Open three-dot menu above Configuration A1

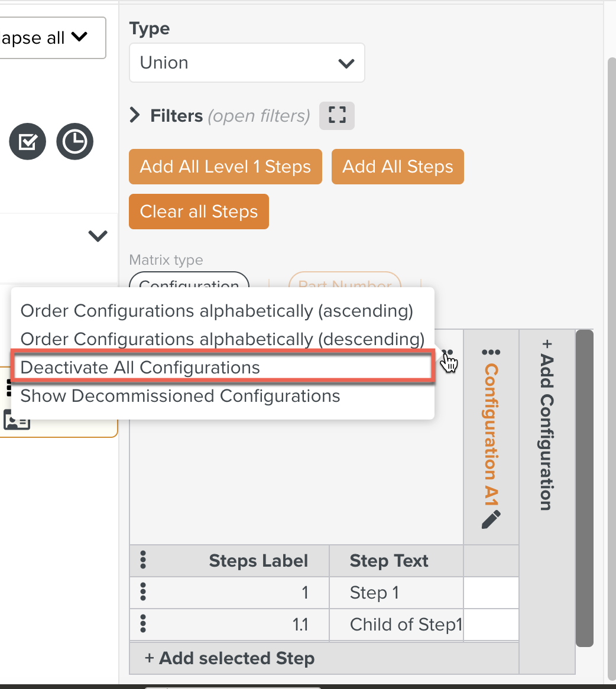pyautogui.click(x=491, y=353)
